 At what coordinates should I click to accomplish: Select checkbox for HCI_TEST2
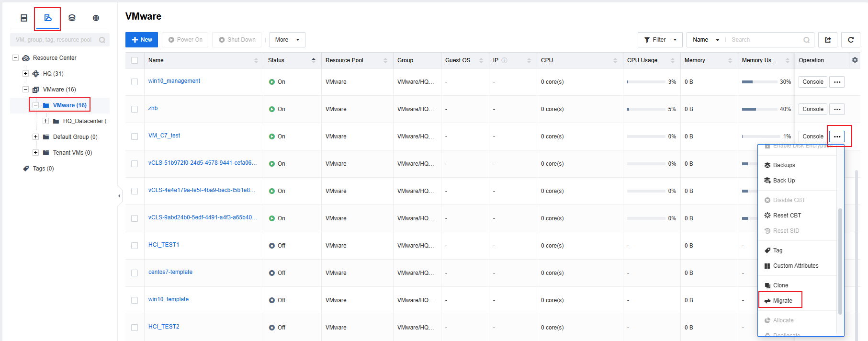coord(135,328)
